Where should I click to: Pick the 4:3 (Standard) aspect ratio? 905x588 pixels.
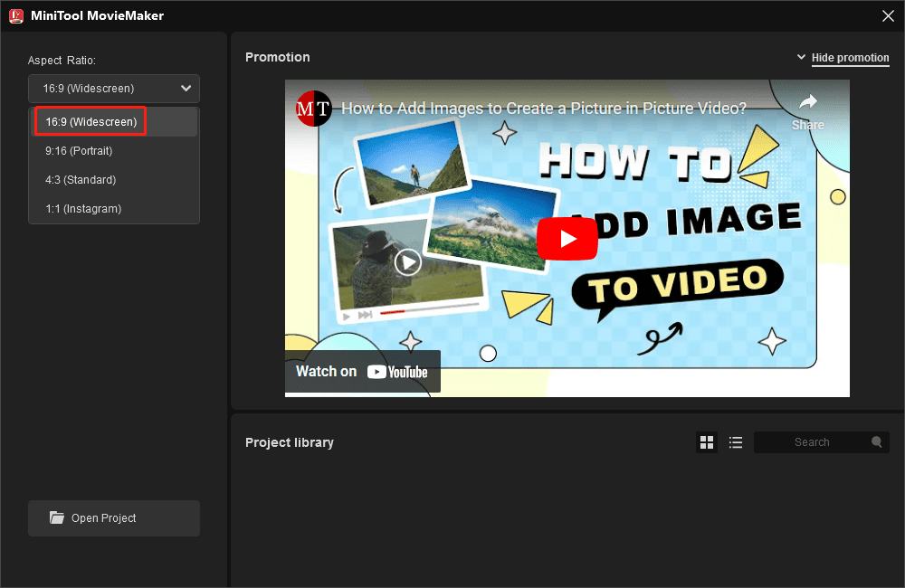coord(114,179)
